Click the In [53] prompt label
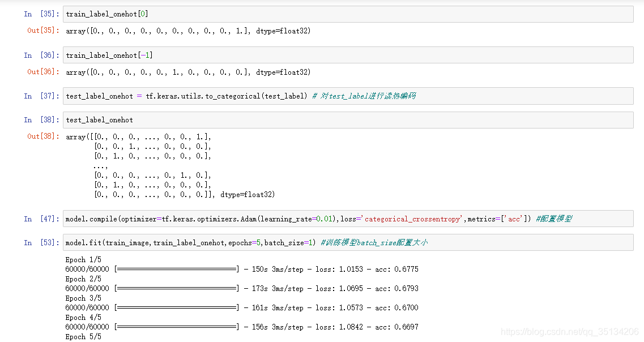This screenshot has height=342, width=644. 41,242
